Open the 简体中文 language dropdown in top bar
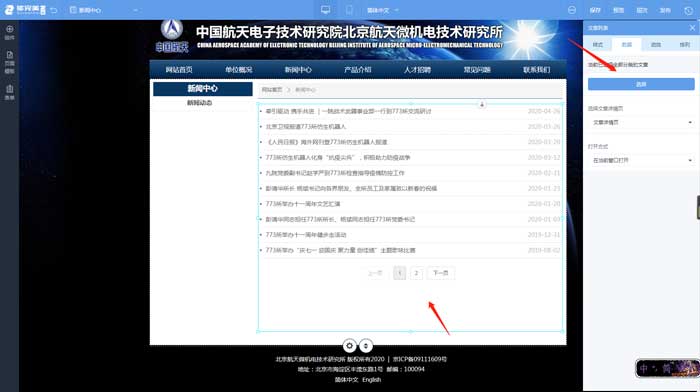Viewport: 700px width, 392px height. click(x=383, y=10)
